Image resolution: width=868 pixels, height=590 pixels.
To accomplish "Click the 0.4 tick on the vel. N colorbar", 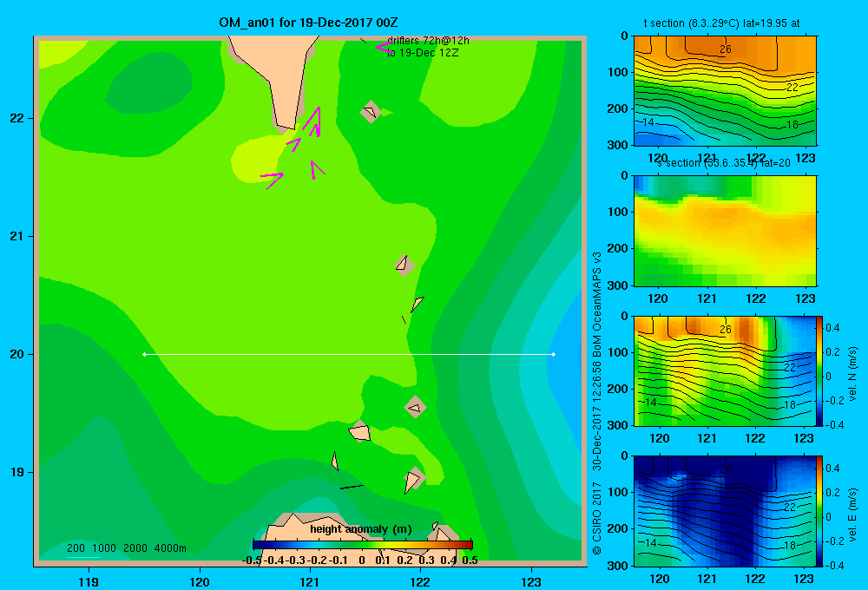I will [832, 328].
